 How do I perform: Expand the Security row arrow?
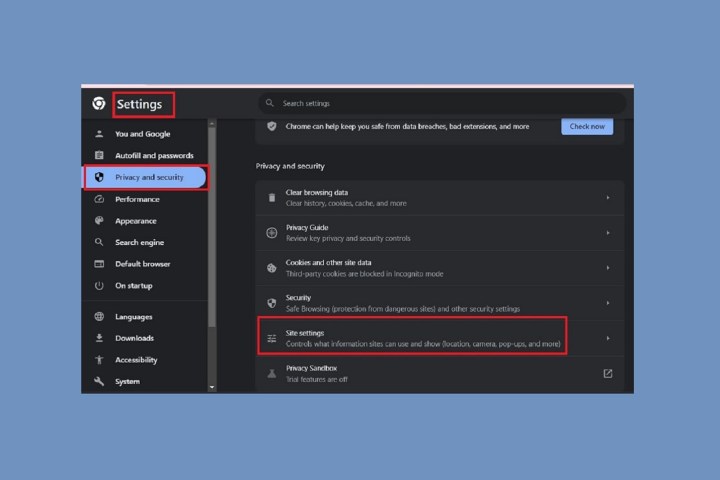click(608, 303)
